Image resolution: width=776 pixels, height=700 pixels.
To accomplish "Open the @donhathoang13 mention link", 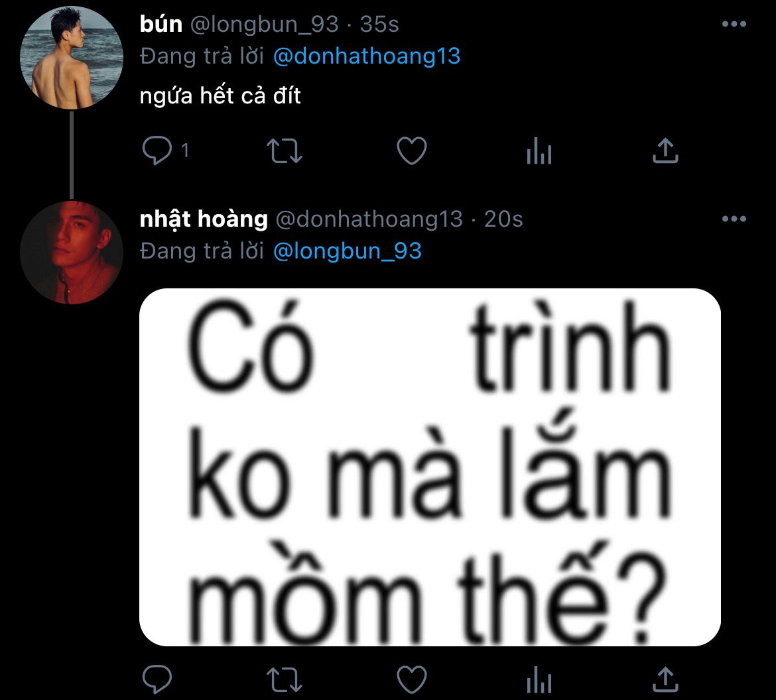I will click(x=366, y=56).
